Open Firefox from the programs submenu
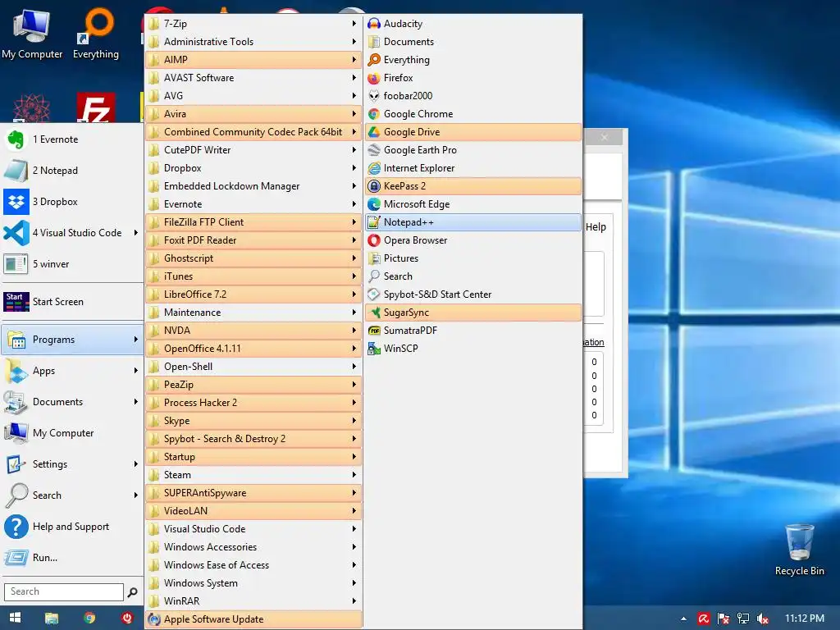 473,78
